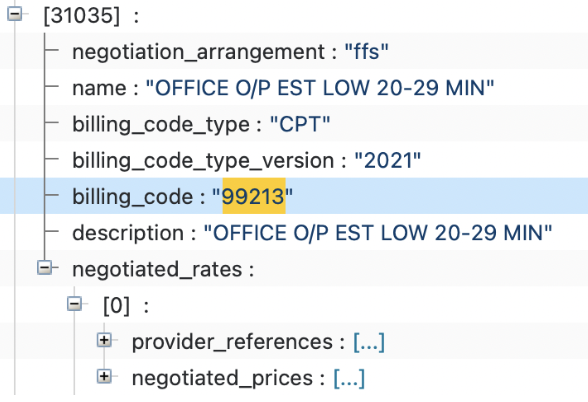Screen dimensions: 588x402
Task: Select the name row
Action: (x=294, y=88)
